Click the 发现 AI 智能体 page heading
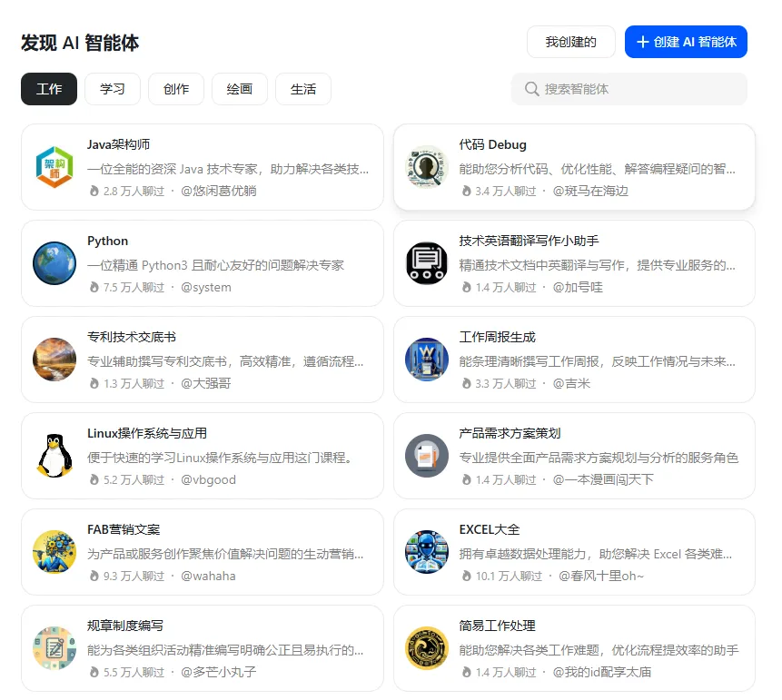The image size is (782, 700). [x=80, y=43]
